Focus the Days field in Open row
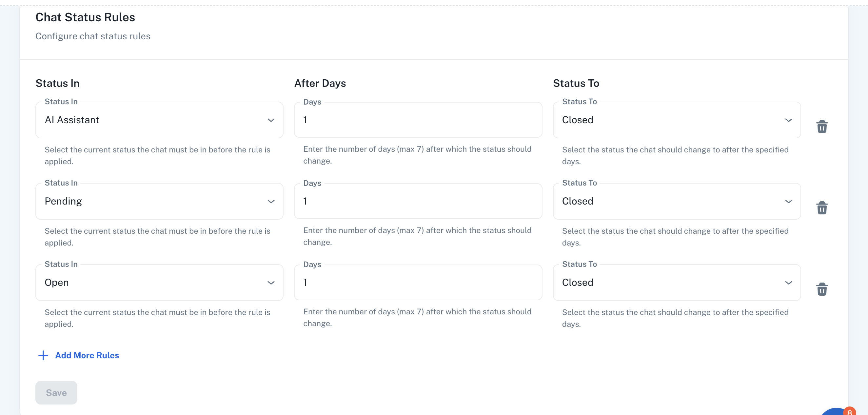The height and width of the screenshot is (415, 868). pos(418,282)
